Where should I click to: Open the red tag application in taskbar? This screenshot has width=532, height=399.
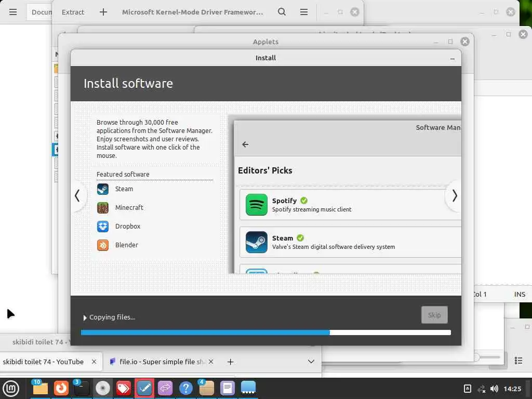coord(124,388)
